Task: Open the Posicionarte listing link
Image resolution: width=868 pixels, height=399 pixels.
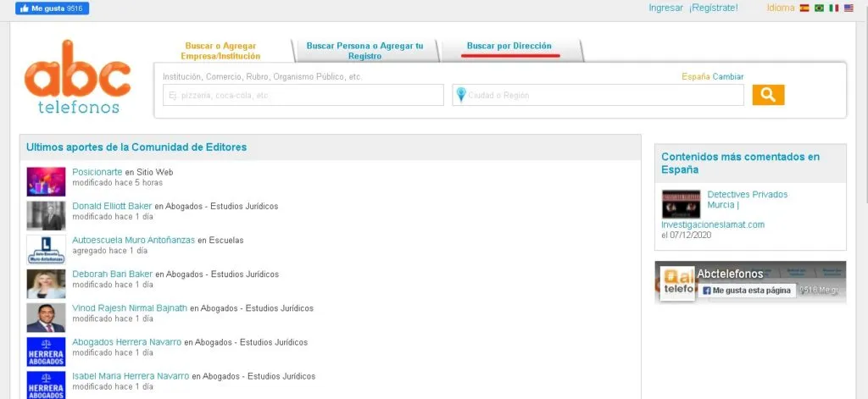Action: [98, 172]
